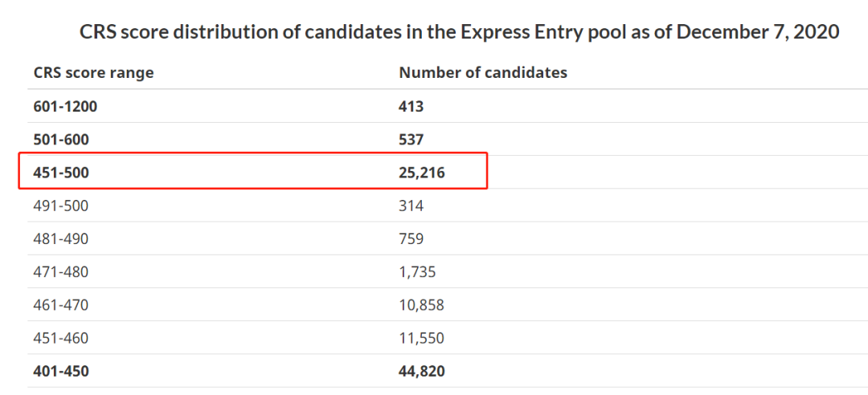This screenshot has height=395, width=868.
Task: Click the bold 401-450 score range row
Action: click(x=448, y=371)
